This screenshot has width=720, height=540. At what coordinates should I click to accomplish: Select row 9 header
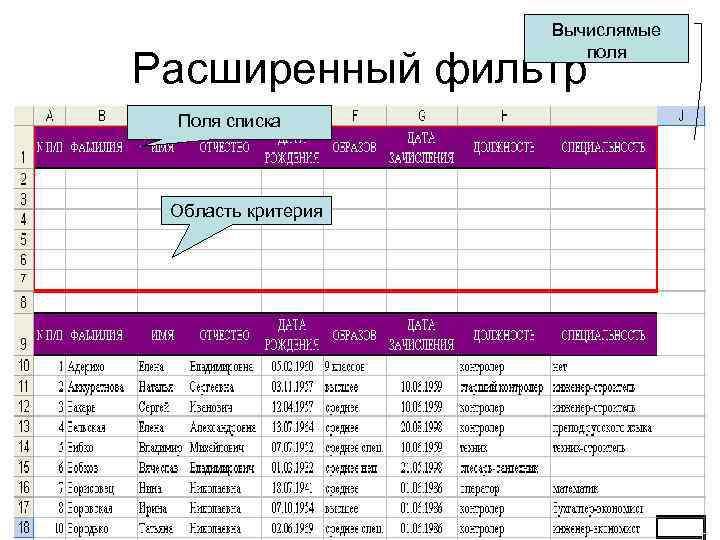pos(24,334)
